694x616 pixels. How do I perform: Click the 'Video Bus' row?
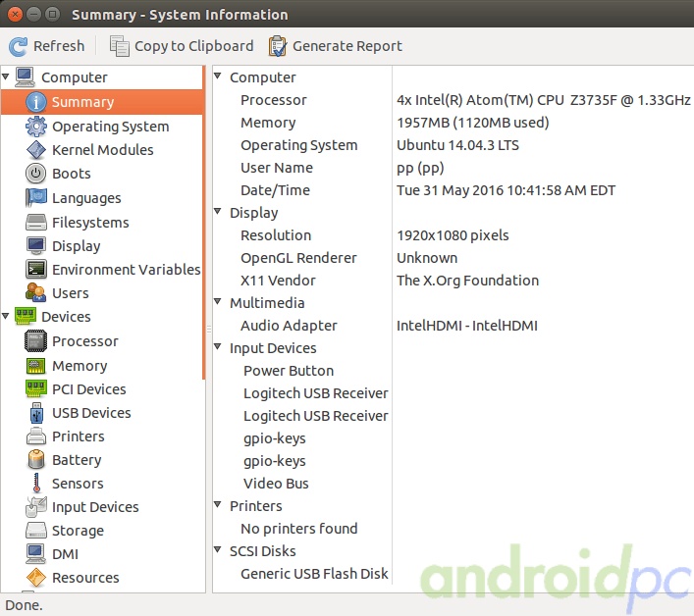[x=276, y=484]
